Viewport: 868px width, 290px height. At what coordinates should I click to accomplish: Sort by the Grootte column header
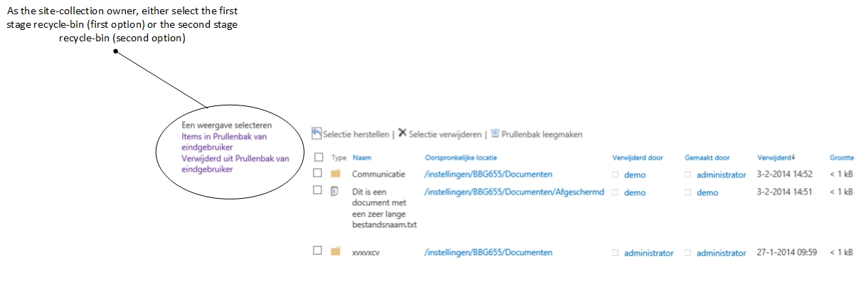[842, 157]
